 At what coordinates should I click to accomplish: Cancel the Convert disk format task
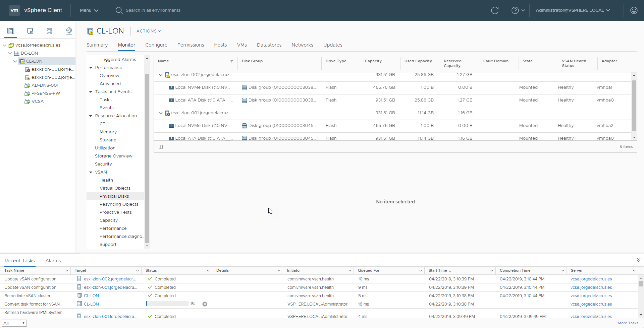[x=205, y=304]
